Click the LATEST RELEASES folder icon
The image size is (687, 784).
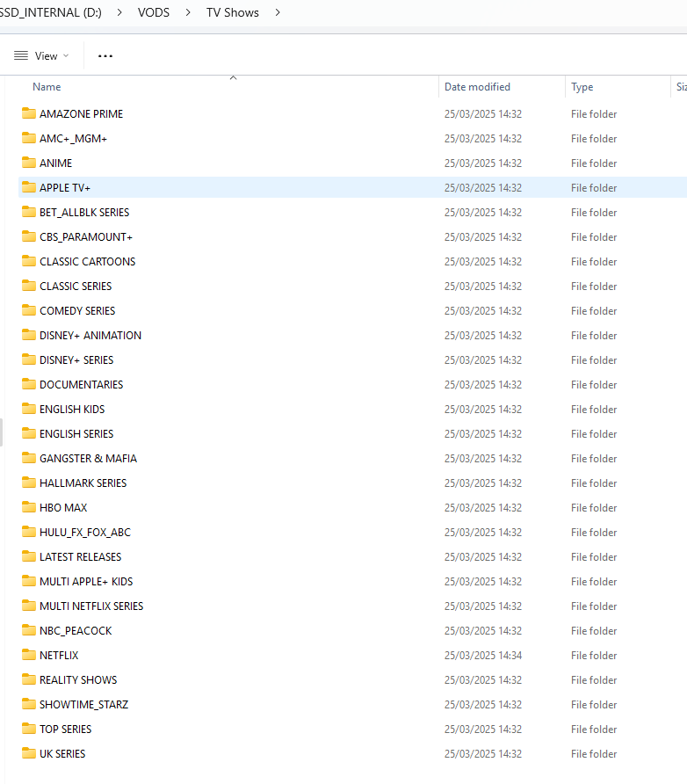(29, 556)
